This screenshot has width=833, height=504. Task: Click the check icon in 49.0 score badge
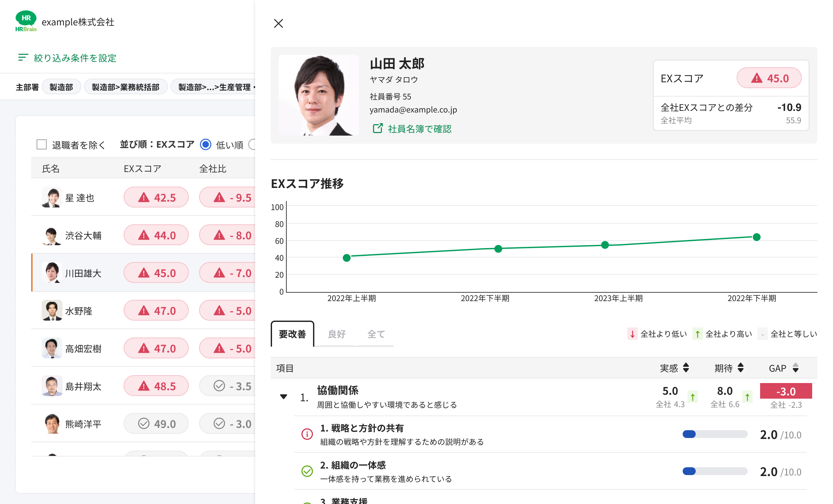tap(144, 423)
